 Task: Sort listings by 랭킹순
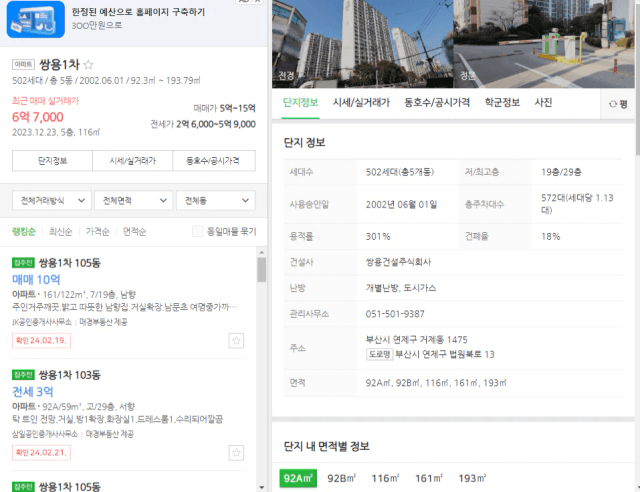(x=24, y=232)
